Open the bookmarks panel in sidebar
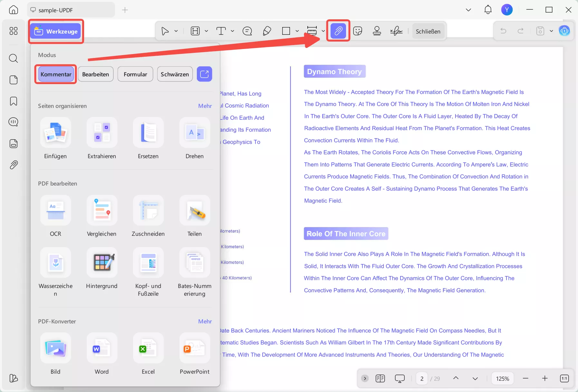This screenshot has height=392, width=578. click(x=14, y=101)
